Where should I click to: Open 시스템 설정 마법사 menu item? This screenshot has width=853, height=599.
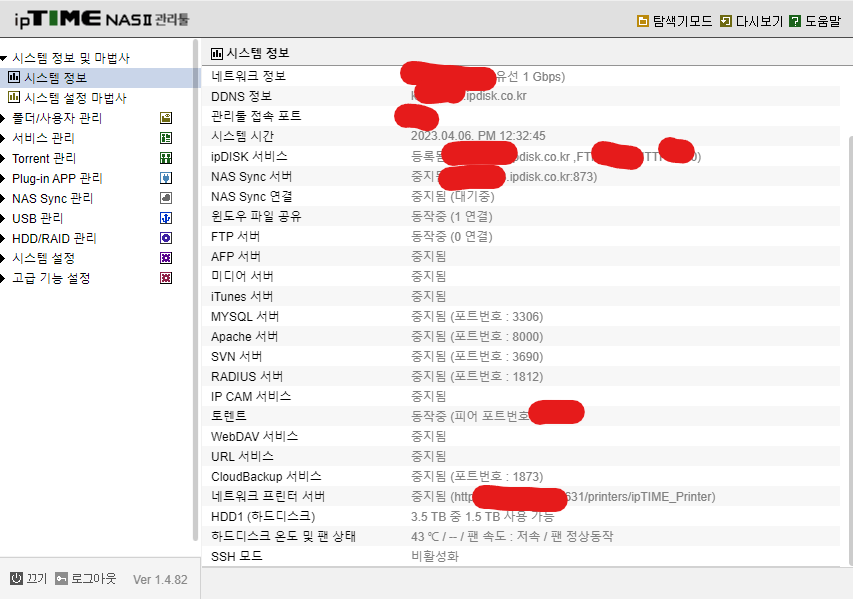click(75, 98)
